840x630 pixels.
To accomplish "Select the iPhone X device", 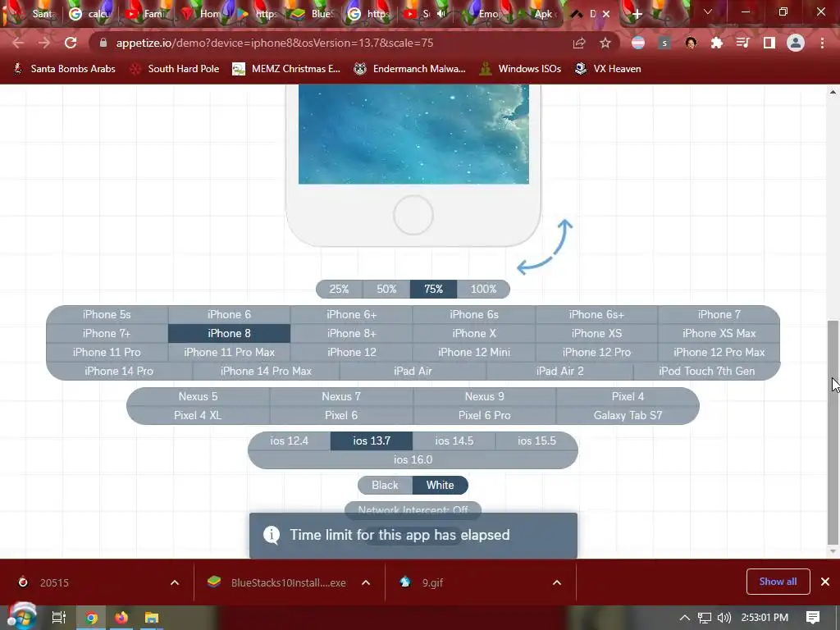I will (x=474, y=333).
